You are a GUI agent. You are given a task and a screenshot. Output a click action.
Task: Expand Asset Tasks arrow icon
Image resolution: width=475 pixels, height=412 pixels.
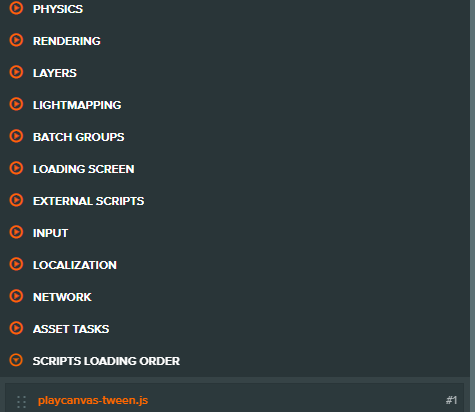point(16,328)
